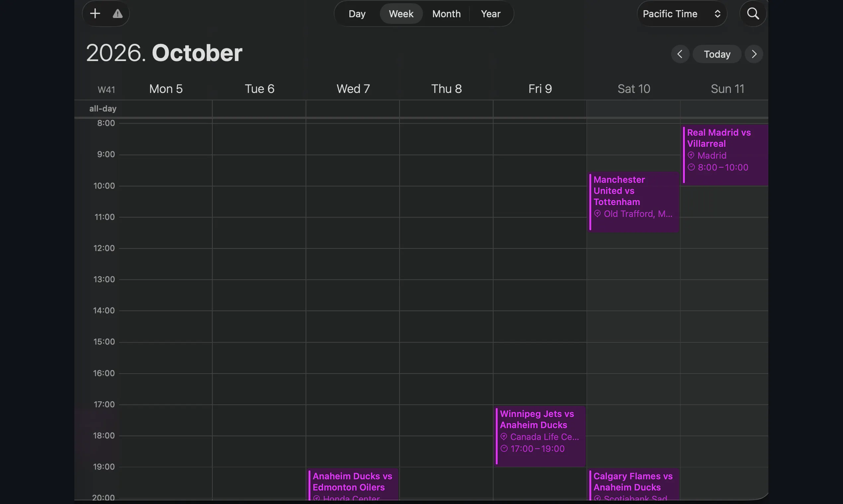
Task: Click clock icon beside 17:00–19:00
Action: [x=504, y=449]
